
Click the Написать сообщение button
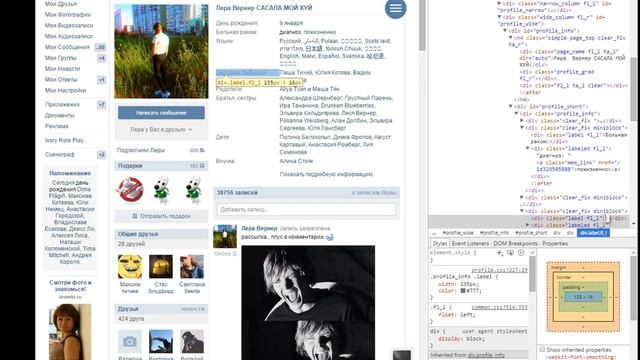[x=161, y=113]
